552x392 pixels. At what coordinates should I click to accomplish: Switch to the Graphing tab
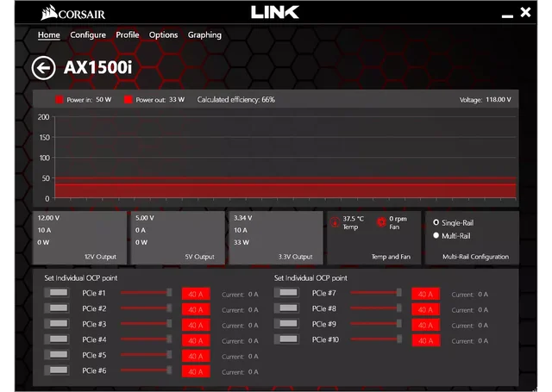click(204, 35)
